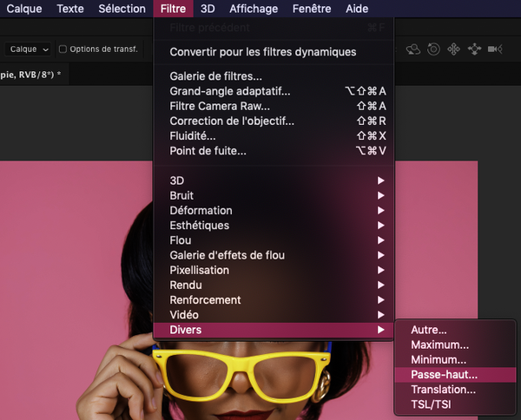Choose Point de fuite...
This screenshot has height=420, width=521.
274,151
